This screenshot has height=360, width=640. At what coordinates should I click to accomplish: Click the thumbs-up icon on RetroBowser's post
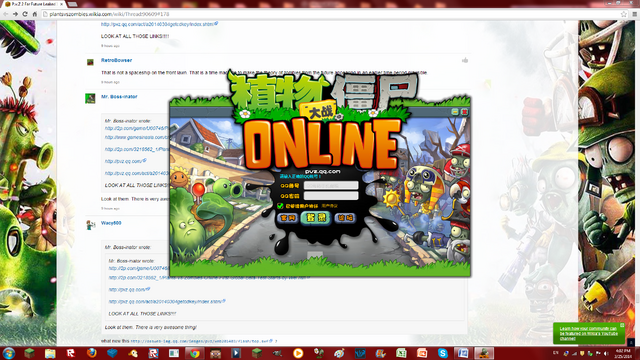[465, 60]
